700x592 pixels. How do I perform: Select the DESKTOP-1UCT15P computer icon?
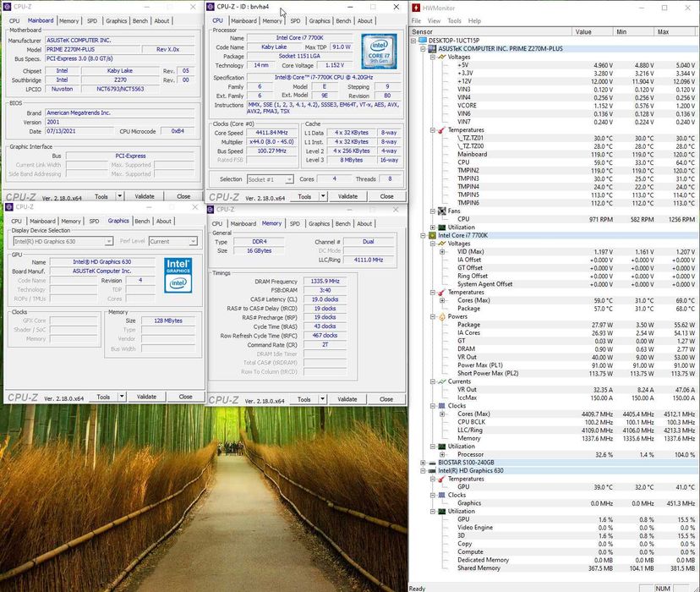coord(423,41)
